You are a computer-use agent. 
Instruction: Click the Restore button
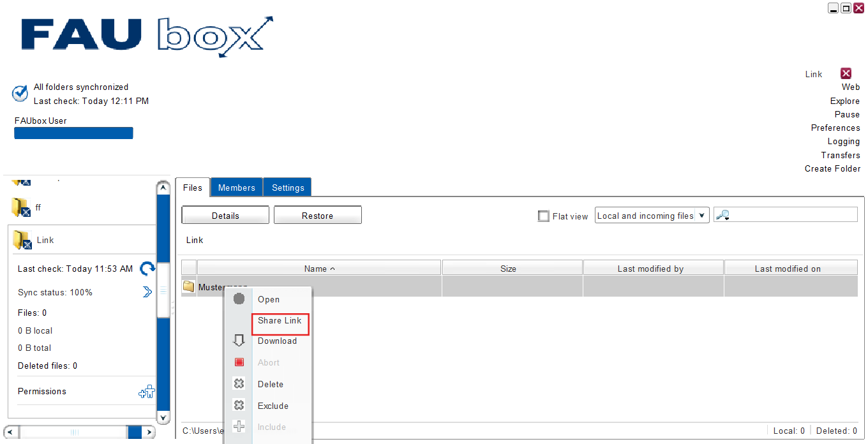point(318,215)
